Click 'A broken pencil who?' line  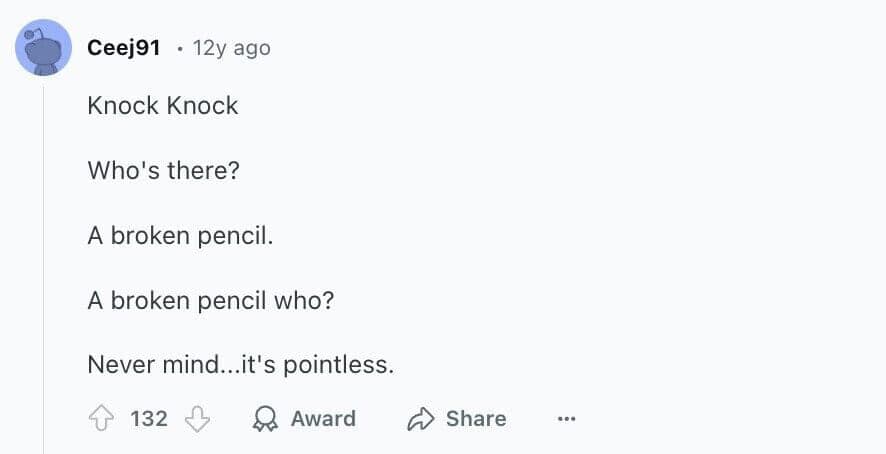210,301
